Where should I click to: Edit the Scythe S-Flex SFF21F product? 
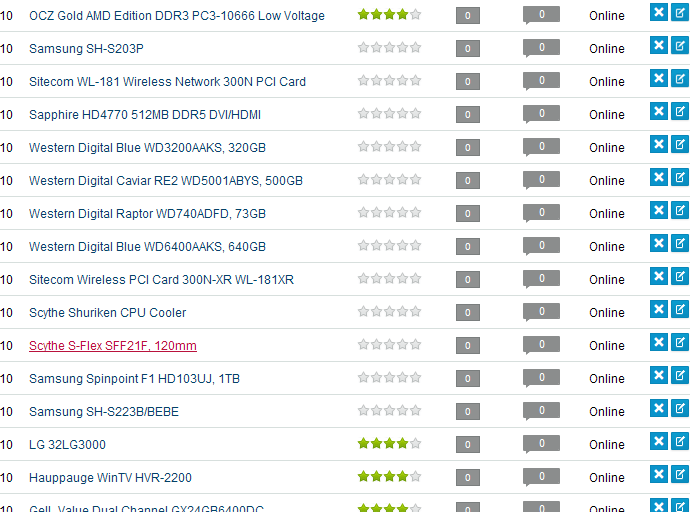[x=680, y=342]
